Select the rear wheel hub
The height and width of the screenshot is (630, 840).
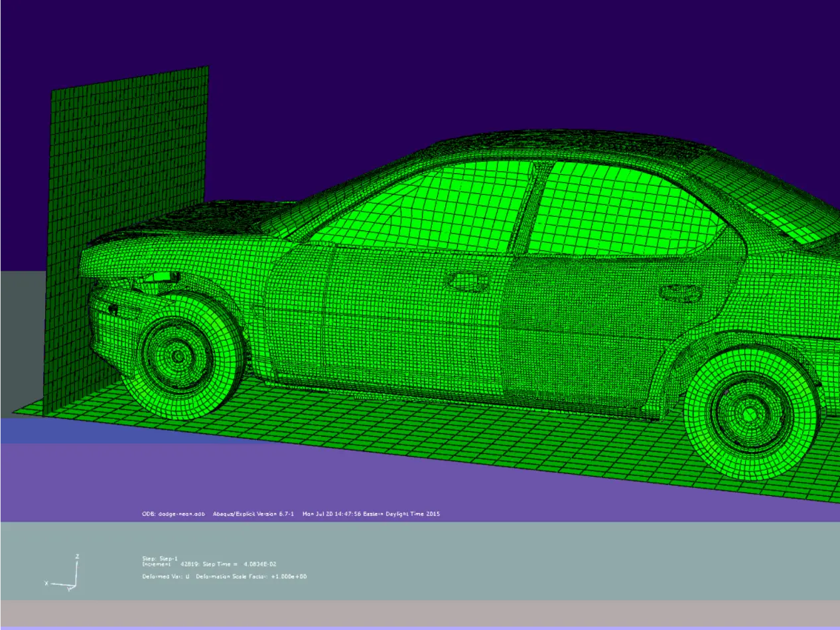point(750,413)
